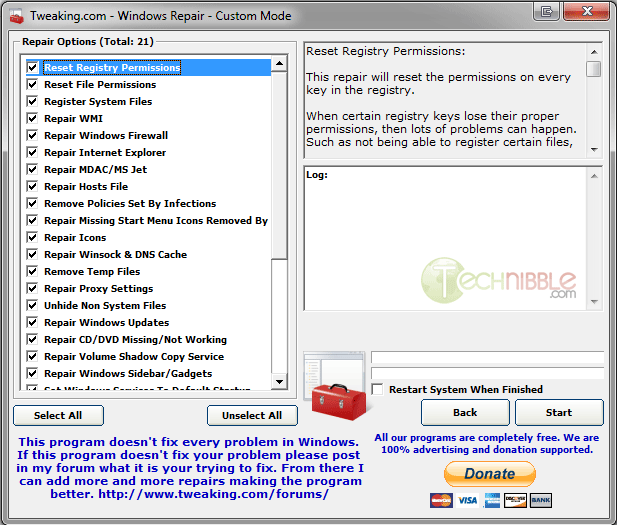Disable Repair Windows Firewall checkbox
617x525 pixels.
pyautogui.click(x=32, y=135)
